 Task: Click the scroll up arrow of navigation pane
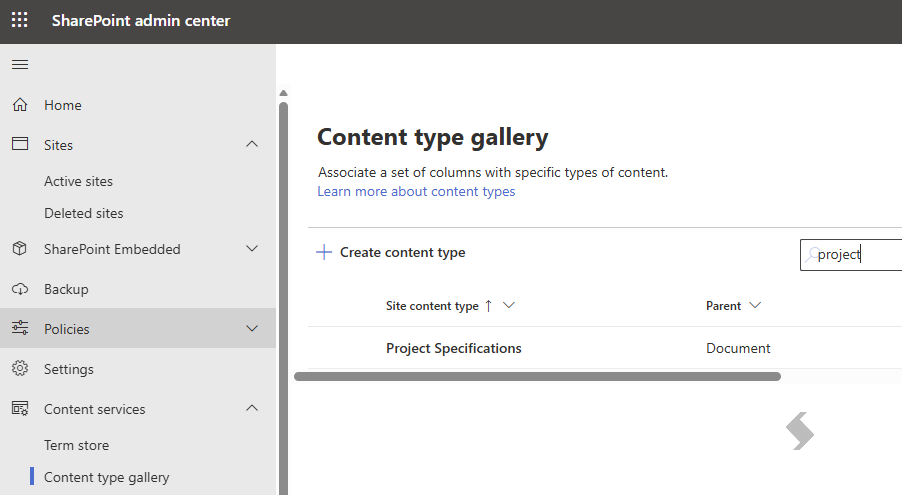tap(283, 93)
